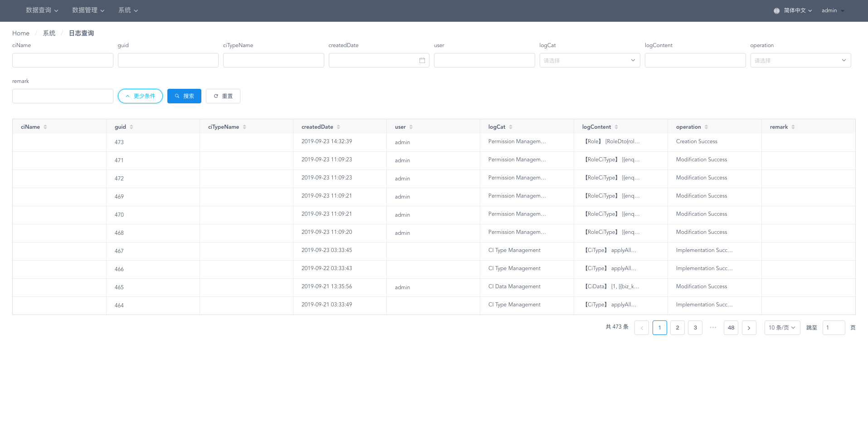868x441 pixels.
Task: Sort table by operation column arrows
Action: 707,127
